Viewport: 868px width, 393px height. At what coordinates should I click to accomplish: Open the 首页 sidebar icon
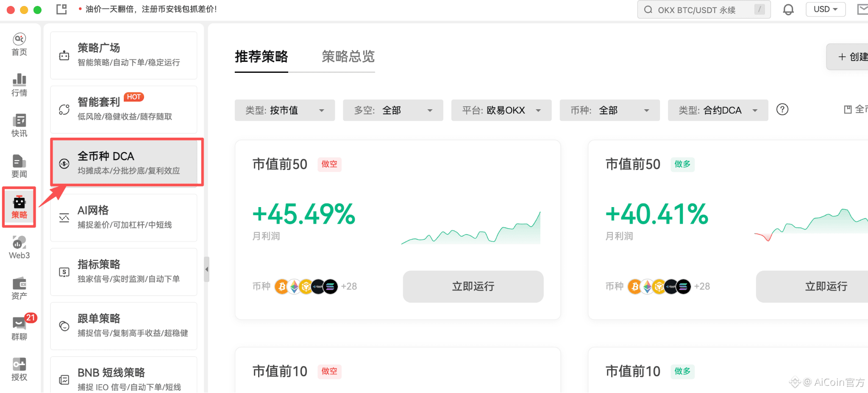click(19, 44)
